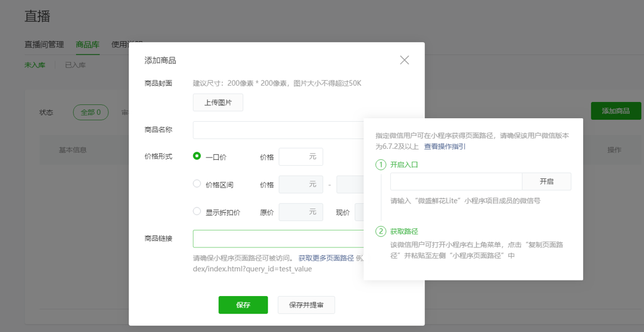Focus the 商品名称 input field
The height and width of the screenshot is (332, 644).
click(278, 130)
